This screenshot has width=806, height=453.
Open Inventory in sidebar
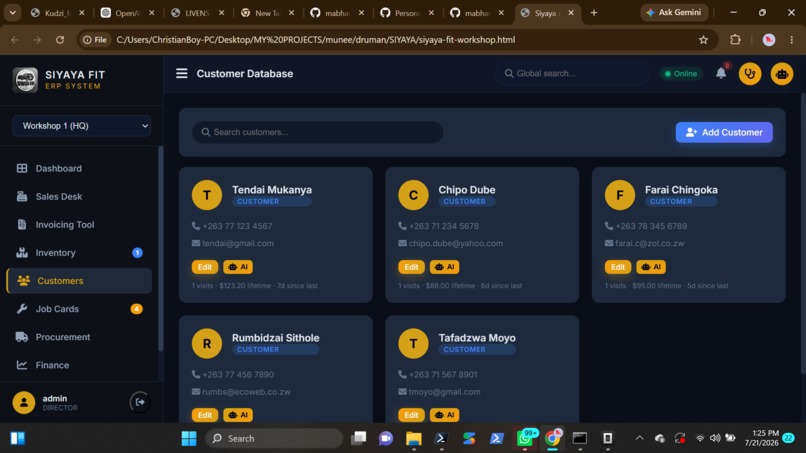(x=80, y=252)
